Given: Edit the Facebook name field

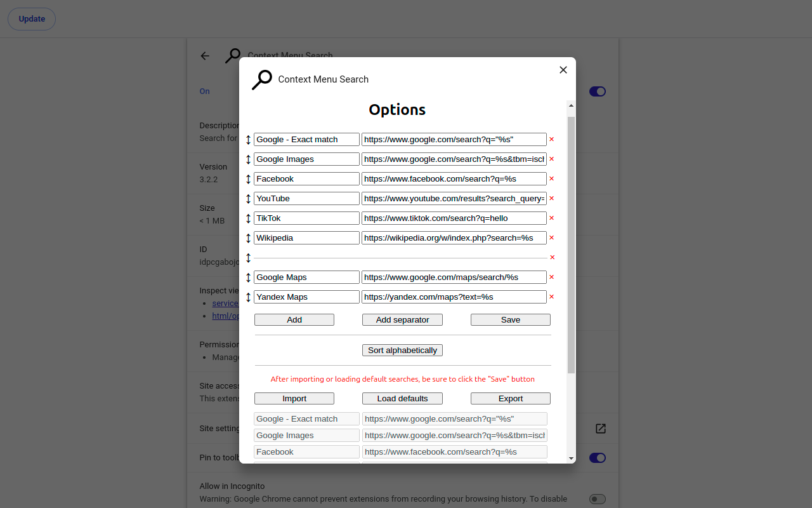Looking at the screenshot, I should coord(306,179).
